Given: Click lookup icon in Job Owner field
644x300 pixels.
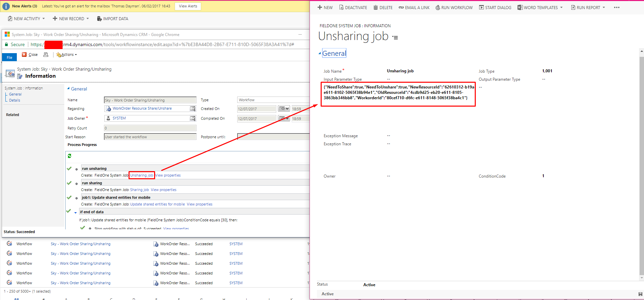Looking at the screenshot, I should pyautogui.click(x=192, y=118).
